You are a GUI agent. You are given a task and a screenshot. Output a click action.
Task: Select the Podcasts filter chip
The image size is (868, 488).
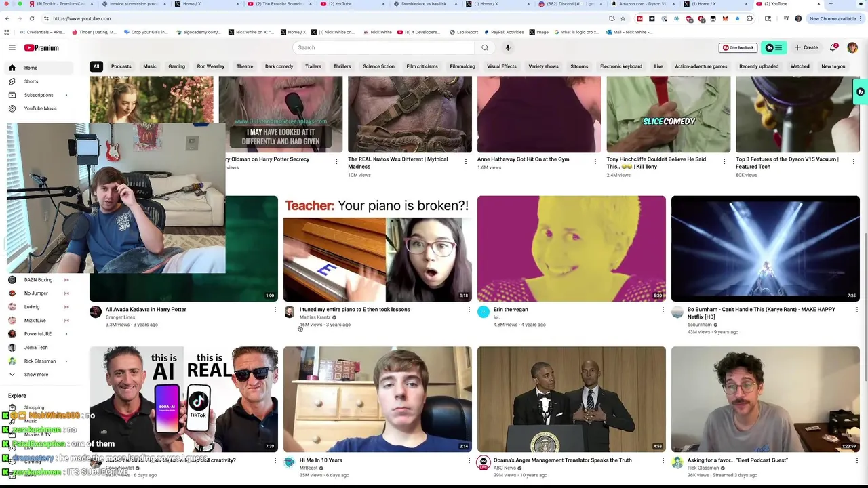pyautogui.click(x=121, y=66)
